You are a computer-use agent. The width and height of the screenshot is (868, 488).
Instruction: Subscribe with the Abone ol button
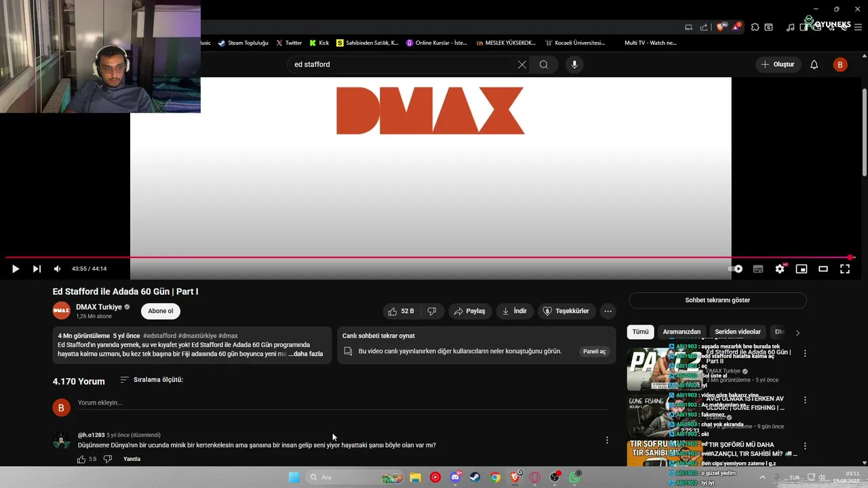(161, 311)
